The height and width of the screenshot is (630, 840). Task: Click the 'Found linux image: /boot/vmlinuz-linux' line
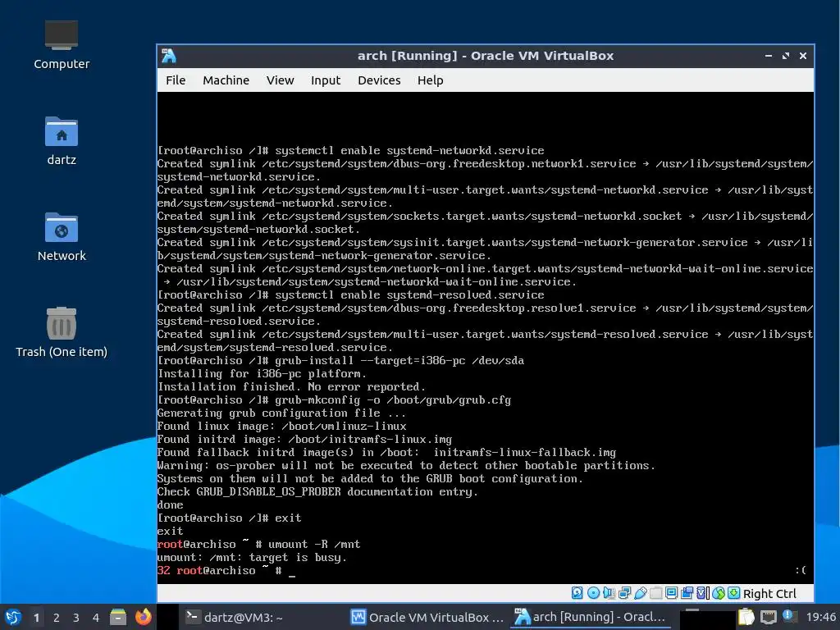pos(281,427)
